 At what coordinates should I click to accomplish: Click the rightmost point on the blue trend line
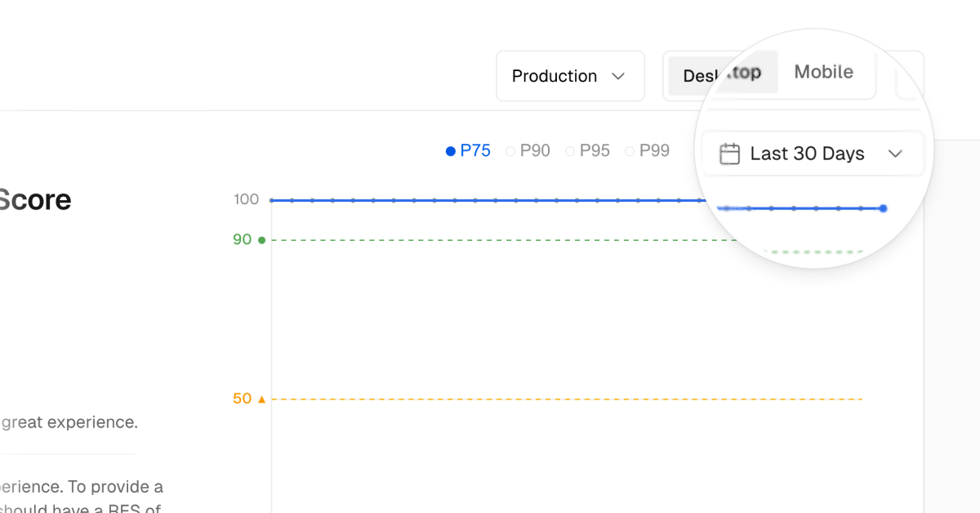tap(883, 208)
